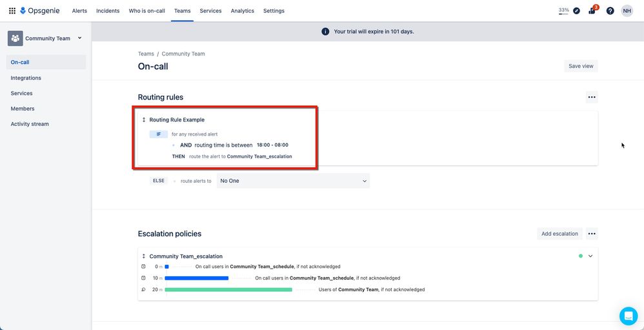
Task: Click the Community Team_escalation reorder handle
Action: [144, 256]
